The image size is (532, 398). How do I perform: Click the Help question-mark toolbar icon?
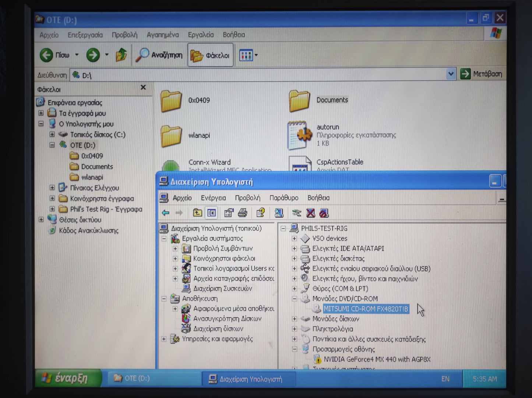261,213
